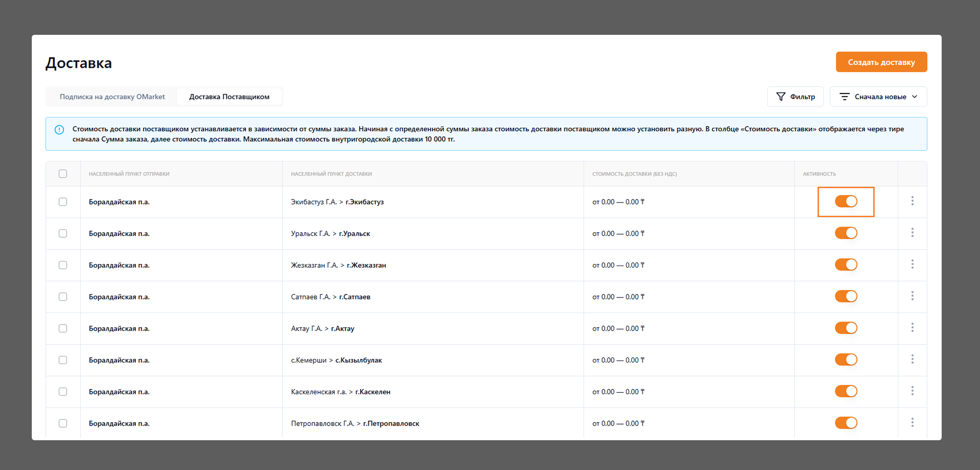
Task: Select the Жезказган row checkbox
Action: 63,265
